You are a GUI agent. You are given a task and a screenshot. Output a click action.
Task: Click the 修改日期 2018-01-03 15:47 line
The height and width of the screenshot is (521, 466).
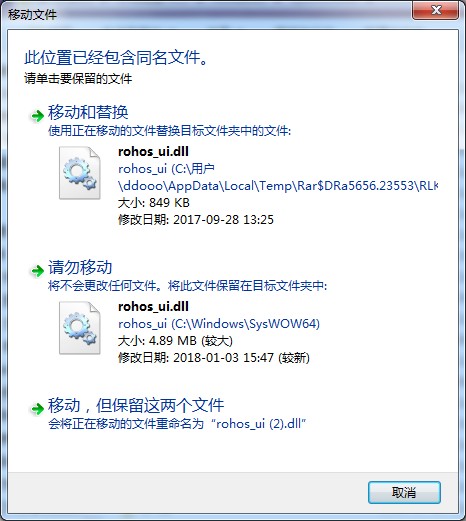pos(214,358)
